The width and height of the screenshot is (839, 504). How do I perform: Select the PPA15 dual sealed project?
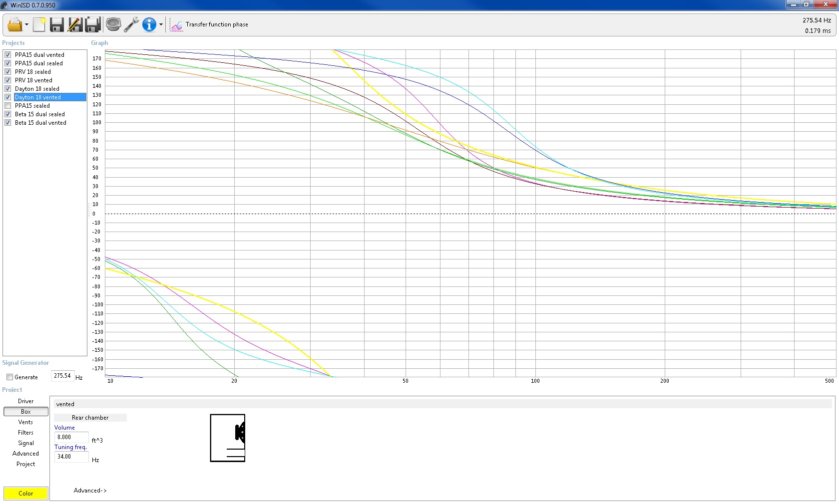click(39, 63)
